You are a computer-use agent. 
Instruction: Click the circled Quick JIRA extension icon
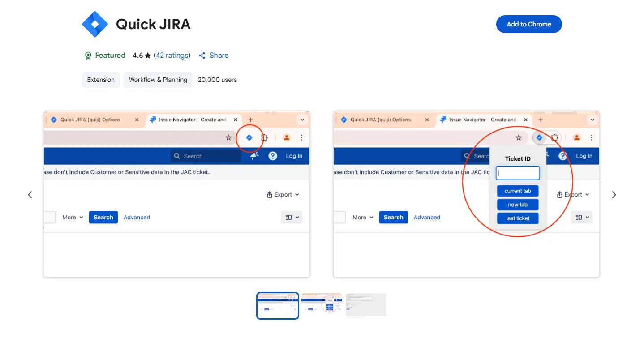pos(249,138)
